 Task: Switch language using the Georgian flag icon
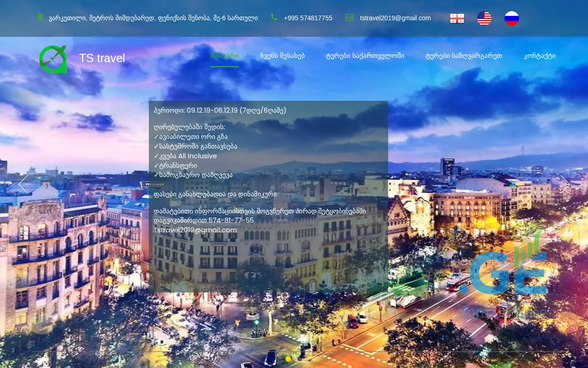click(x=457, y=18)
